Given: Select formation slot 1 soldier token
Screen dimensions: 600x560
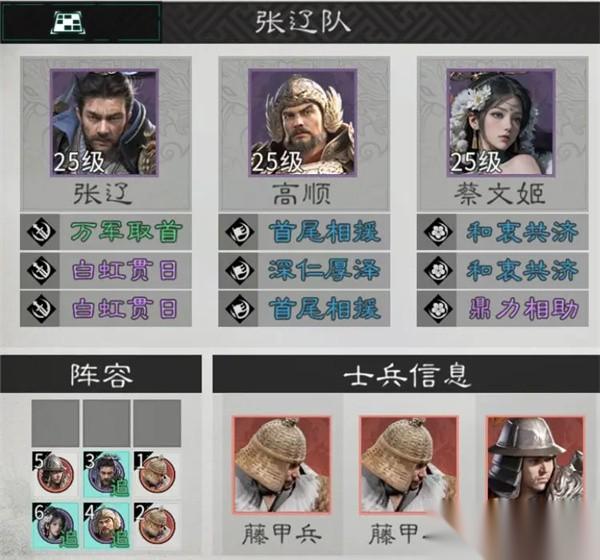Looking at the screenshot, I should point(157,473).
